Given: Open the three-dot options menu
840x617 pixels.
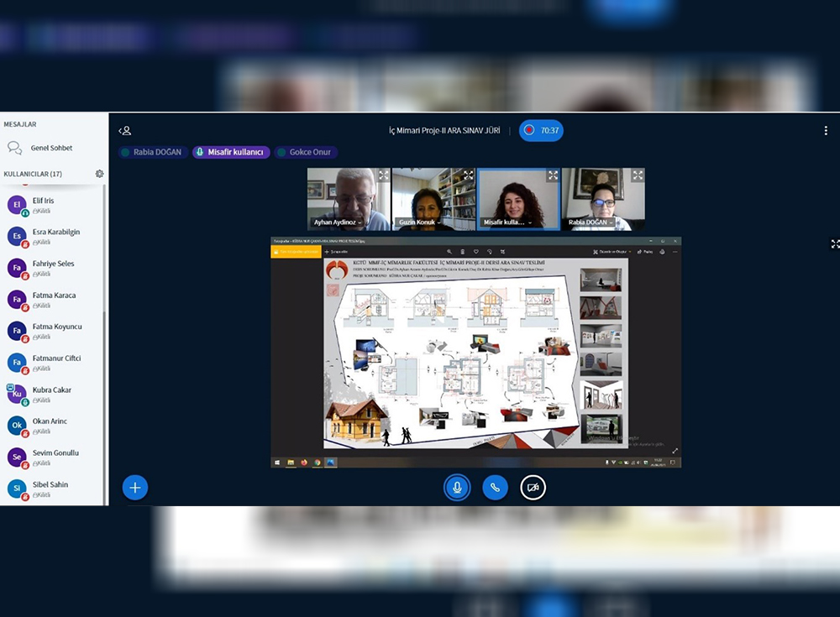Looking at the screenshot, I should coord(826,131).
